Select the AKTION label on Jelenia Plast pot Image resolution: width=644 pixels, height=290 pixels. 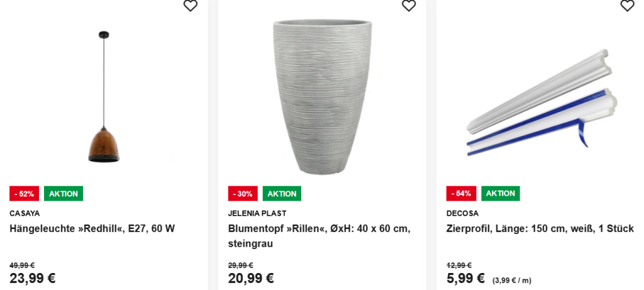click(282, 194)
